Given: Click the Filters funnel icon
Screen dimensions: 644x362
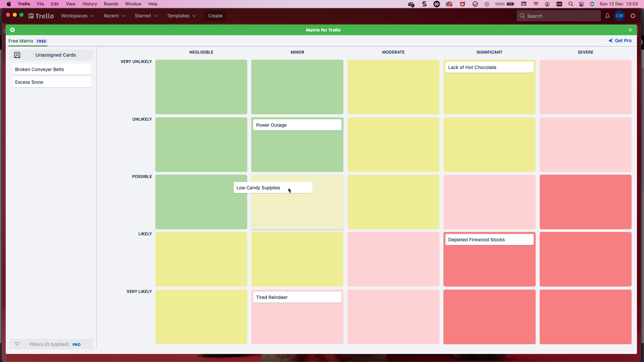Looking at the screenshot, I should point(17,344).
